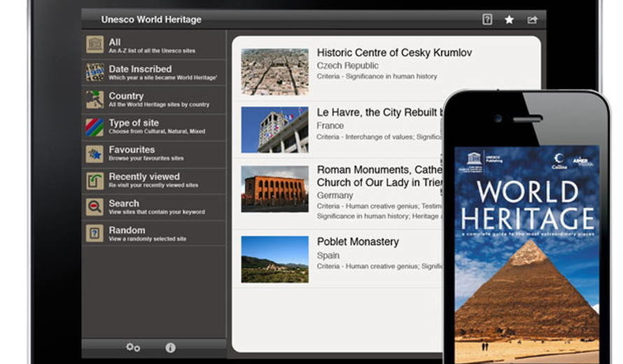Tap the blue star Favourites icon

point(94,153)
